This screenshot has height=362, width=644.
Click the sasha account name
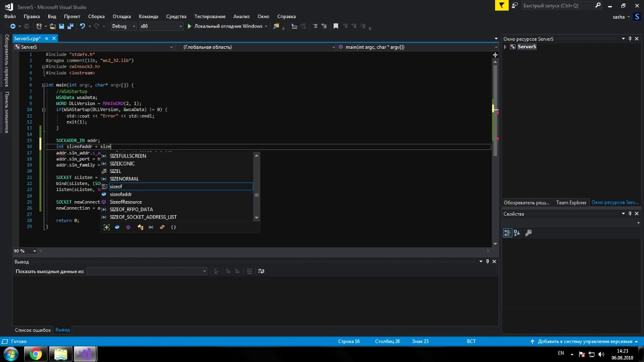click(618, 17)
